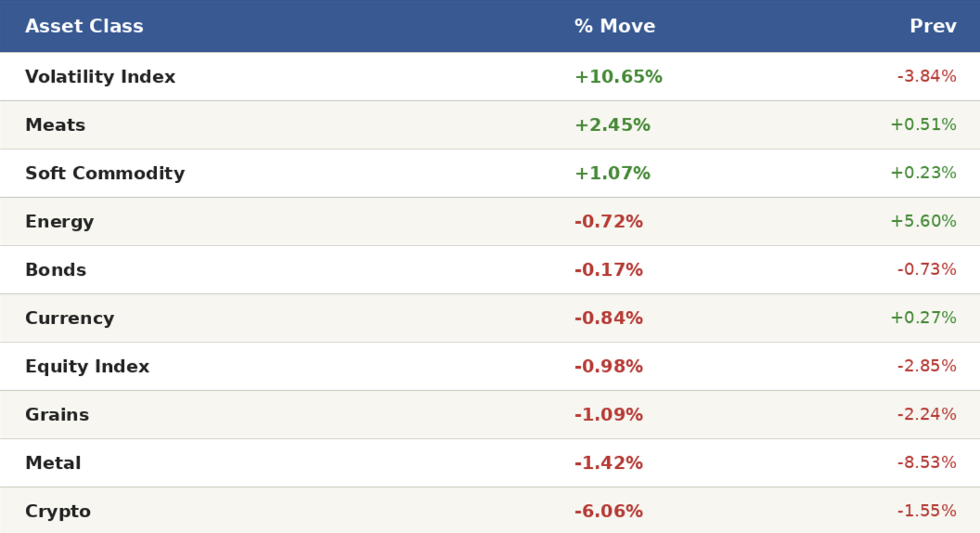Click Equity Index -2.85% previous value

point(926,366)
